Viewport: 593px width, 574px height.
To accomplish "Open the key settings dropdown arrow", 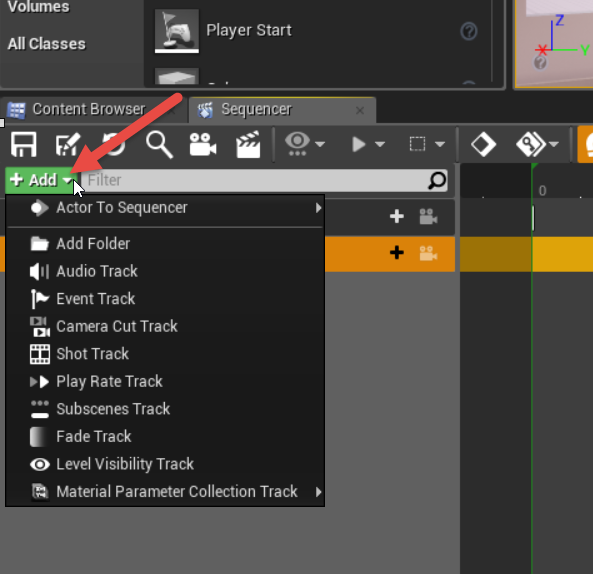I will [x=553, y=144].
